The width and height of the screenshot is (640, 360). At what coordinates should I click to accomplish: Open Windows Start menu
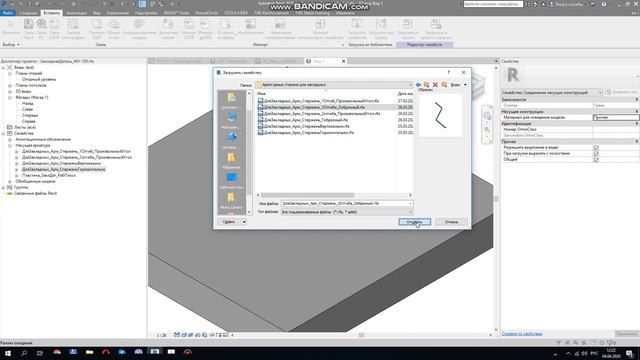tap(8, 353)
